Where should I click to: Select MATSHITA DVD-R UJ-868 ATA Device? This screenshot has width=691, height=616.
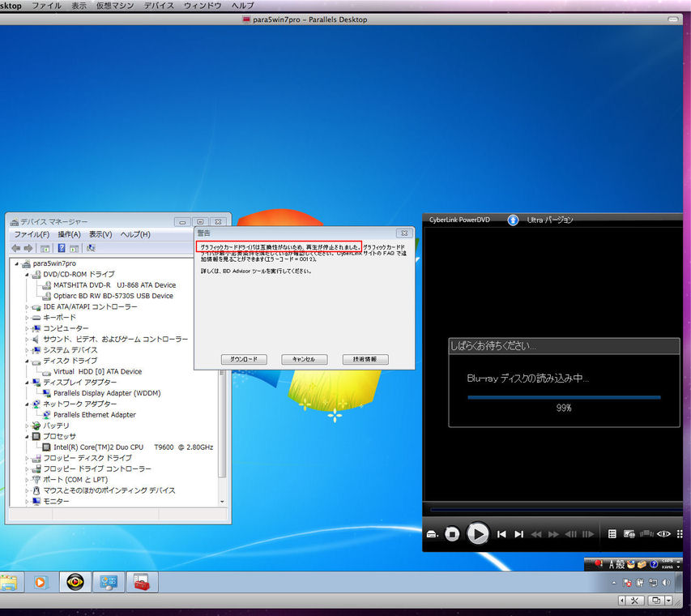tap(114, 285)
